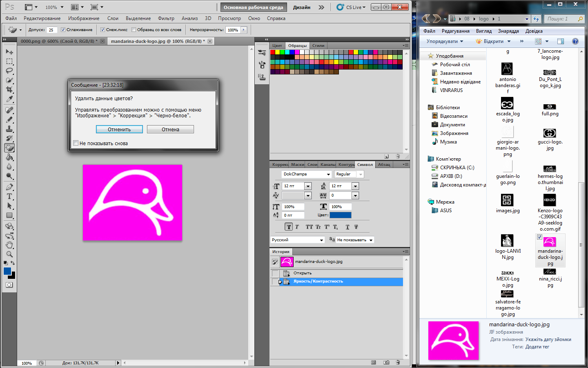The image size is (588, 368).
Task: Switch to the Каналы panel tab
Action: [328, 164]
